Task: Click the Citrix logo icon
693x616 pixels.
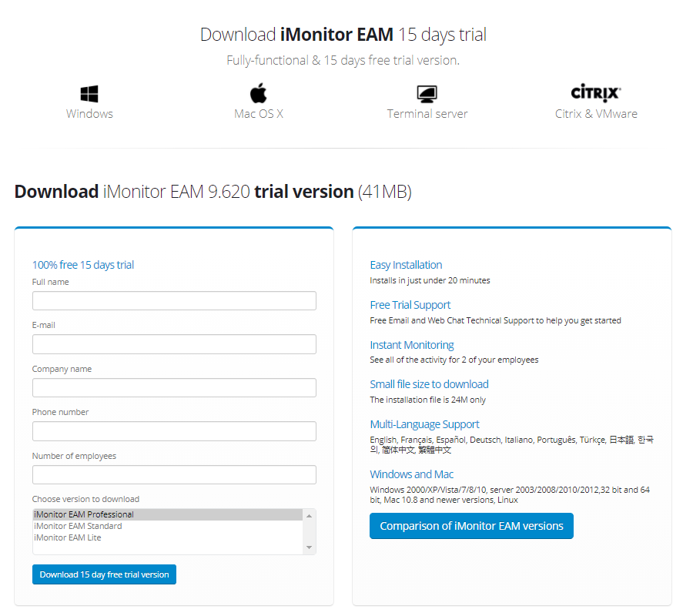Action: (596, 93)
